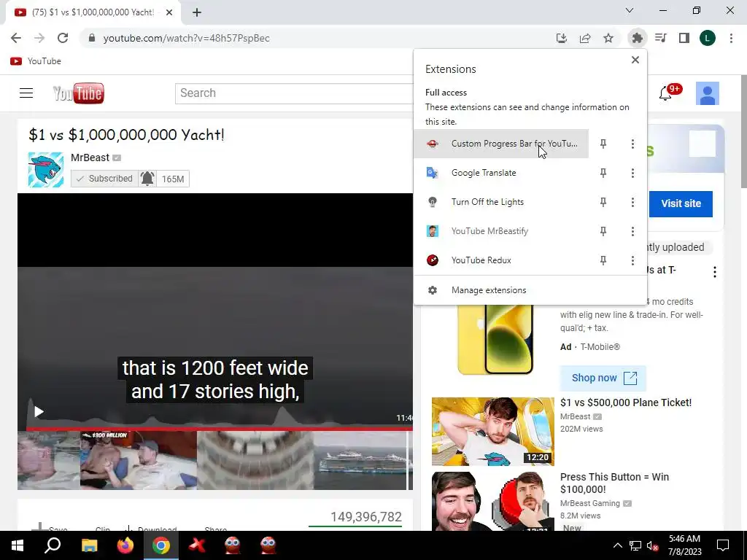Open Press This Button = Win $100,000 video
The image size is (747, 560).
pos(614,483)
